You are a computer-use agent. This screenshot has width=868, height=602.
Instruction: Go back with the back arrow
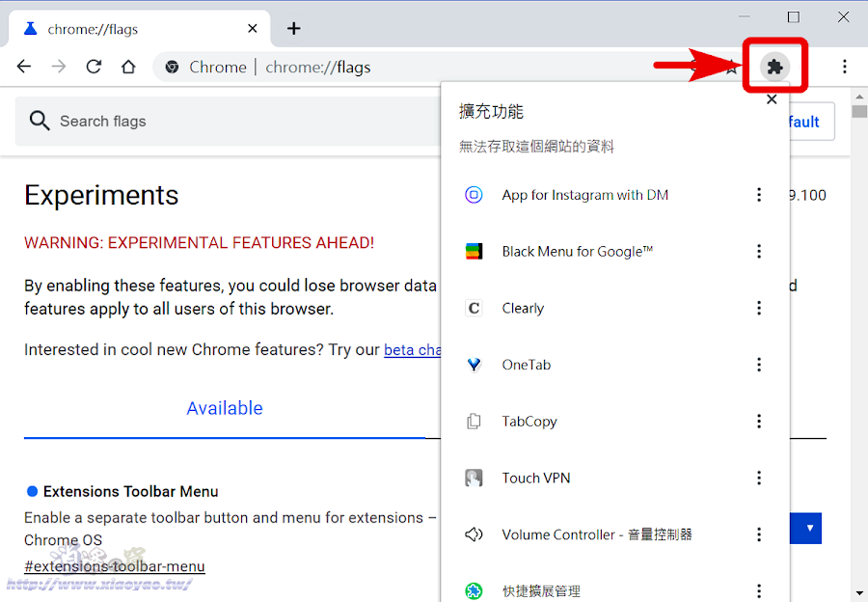pos(24,67)
